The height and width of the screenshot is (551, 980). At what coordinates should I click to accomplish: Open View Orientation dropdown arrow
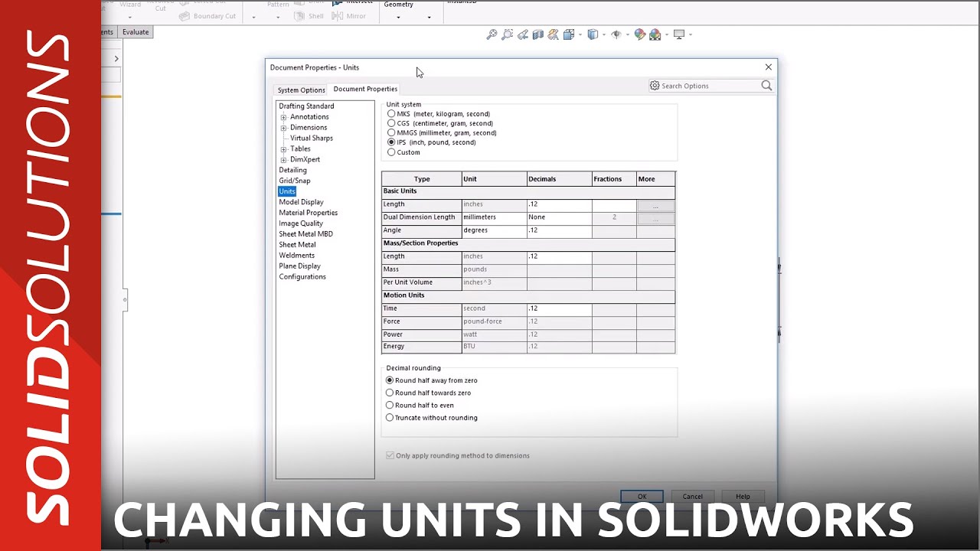(580, 34)
